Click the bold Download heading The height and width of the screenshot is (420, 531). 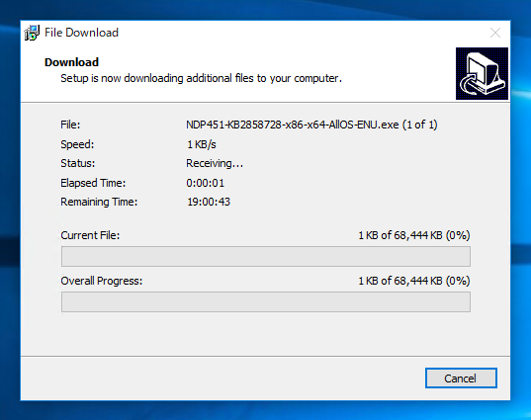click(71, 62)
